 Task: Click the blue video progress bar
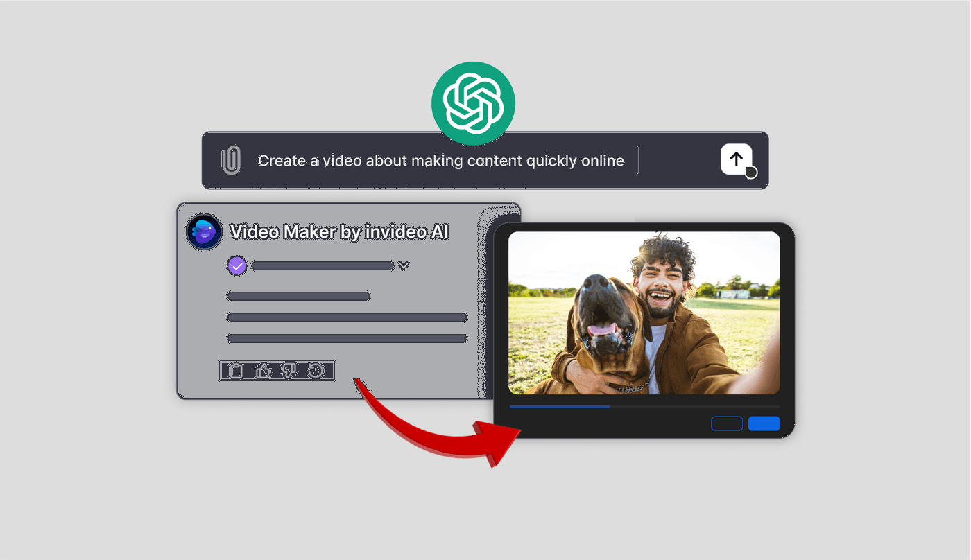click(x=559, y=407)
